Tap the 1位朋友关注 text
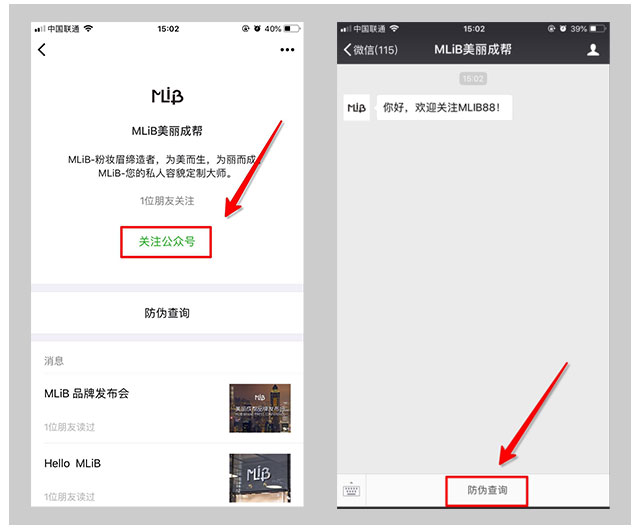 pos(167,200)
